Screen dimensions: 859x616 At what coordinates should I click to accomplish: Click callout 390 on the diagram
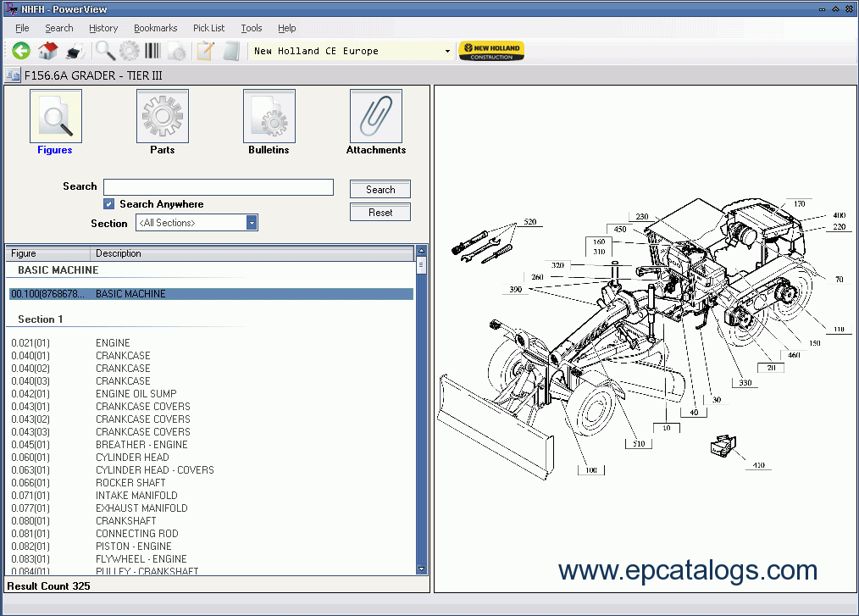tap(516, 290)
